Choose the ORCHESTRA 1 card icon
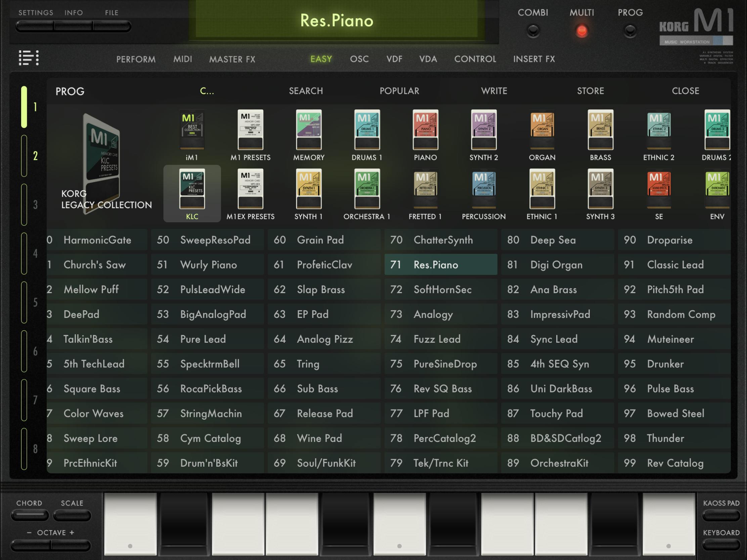Image resolution: width=747 pixels, height=560 pixels. [x=367, y=189]
